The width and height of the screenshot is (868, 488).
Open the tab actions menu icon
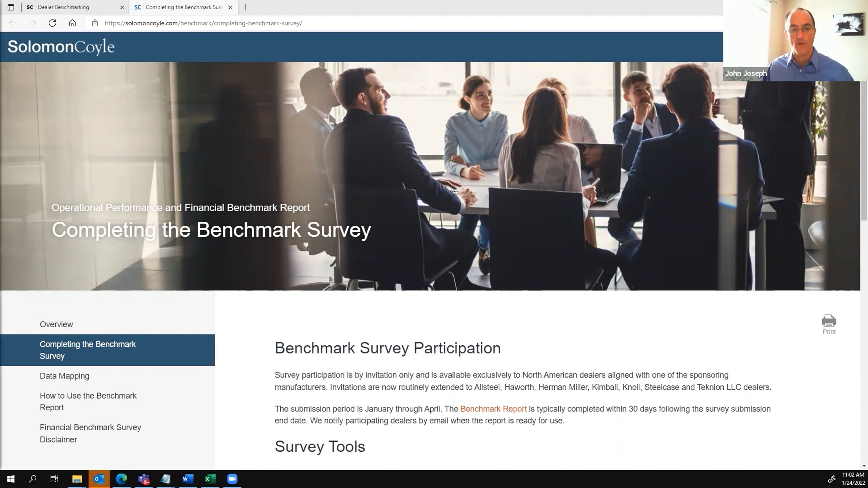(11, 7)
